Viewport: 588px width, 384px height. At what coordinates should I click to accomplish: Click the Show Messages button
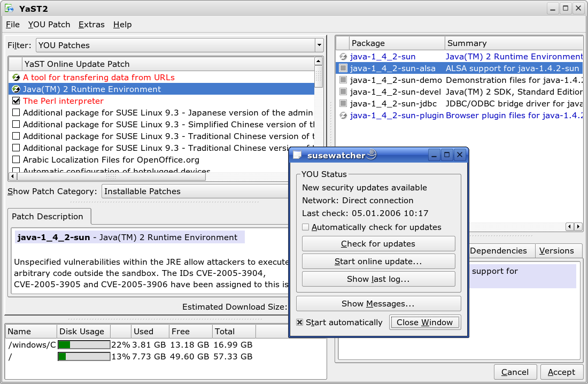(x=378, y=304)
